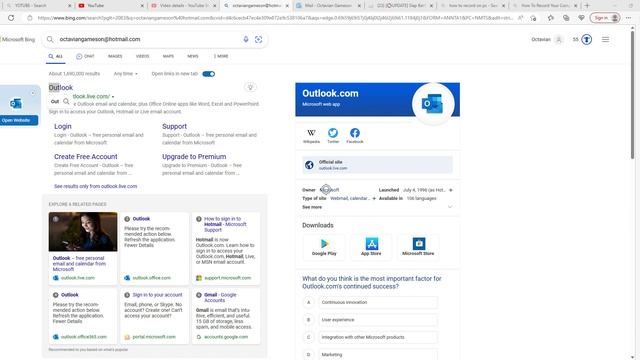This screenshot has width=640, height=360.
Task: Open the Create Free Account link
Action: (86, 157)
